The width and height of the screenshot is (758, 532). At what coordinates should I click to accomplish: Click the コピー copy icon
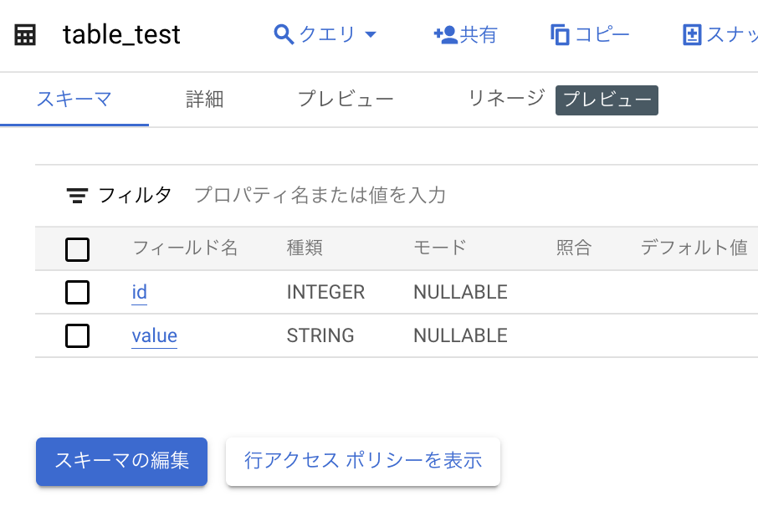click(x=560, y=33)
